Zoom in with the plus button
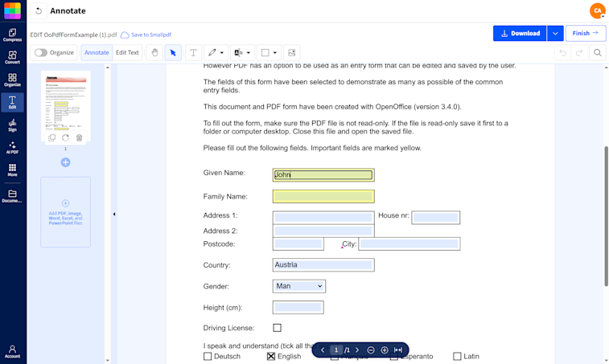This screenshot has height=364, width=609. (x=385, y=350)
